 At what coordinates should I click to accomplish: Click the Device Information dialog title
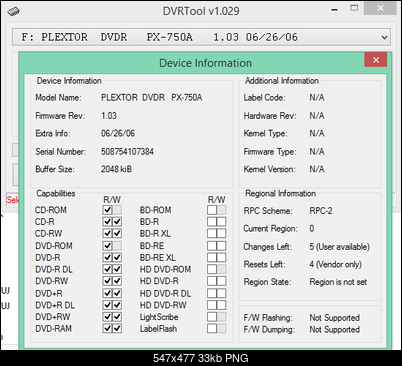pyautogui.click(x=205, y=63)
